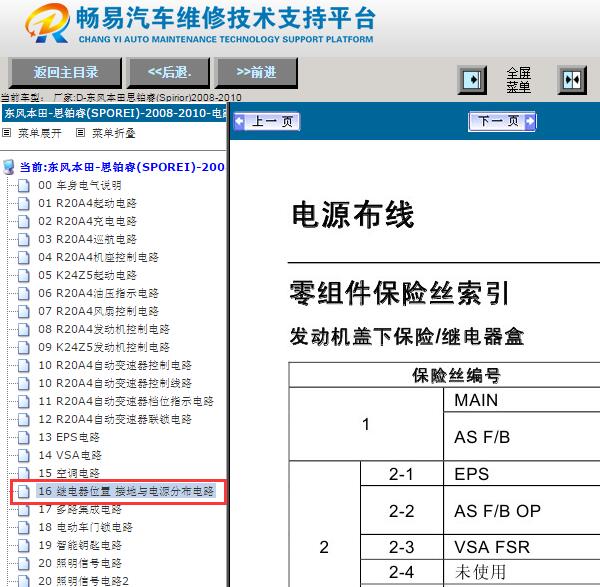Click the double-arrow fullscreen collapse icon
The width and height of the screenshot is (600, 587).
pos(572,80)
